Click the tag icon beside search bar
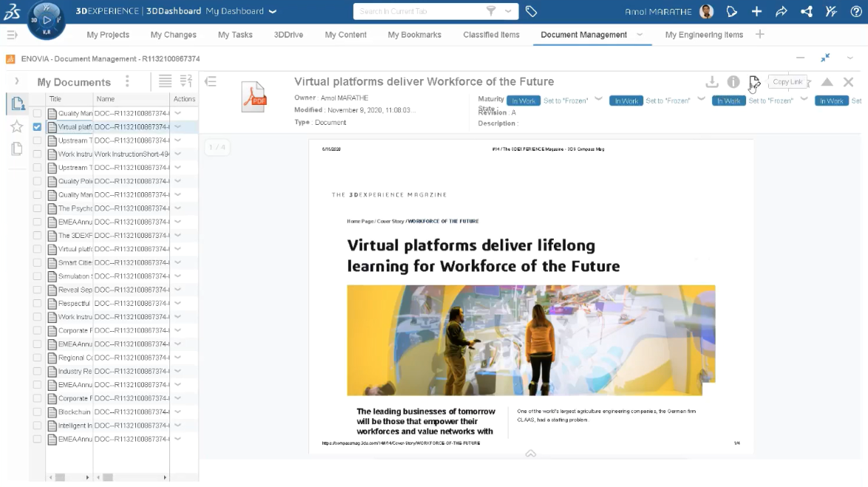The width and height of the screenshot is (868, 487). (x=531, y=11)
